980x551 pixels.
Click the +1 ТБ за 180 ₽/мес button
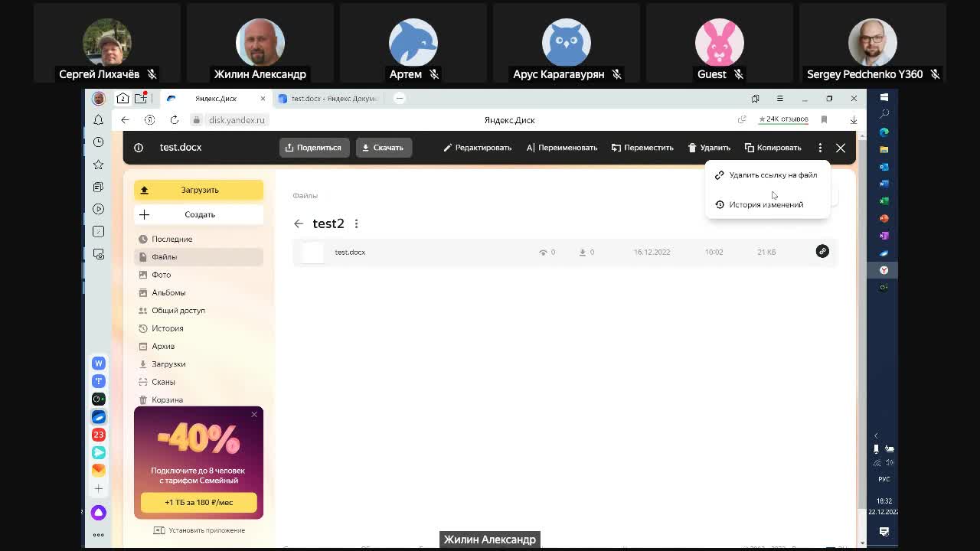(198, 502)
